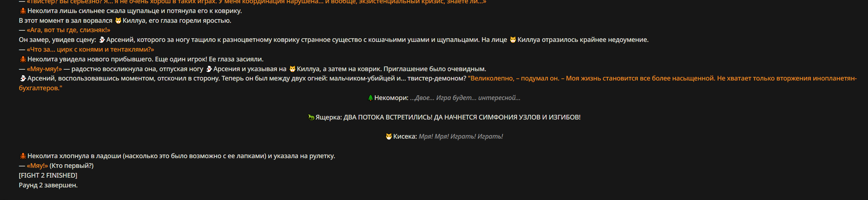868x200 pixels.
Task: Click the sentence 'Приглашение было очевидным.'
Action: 435,69
